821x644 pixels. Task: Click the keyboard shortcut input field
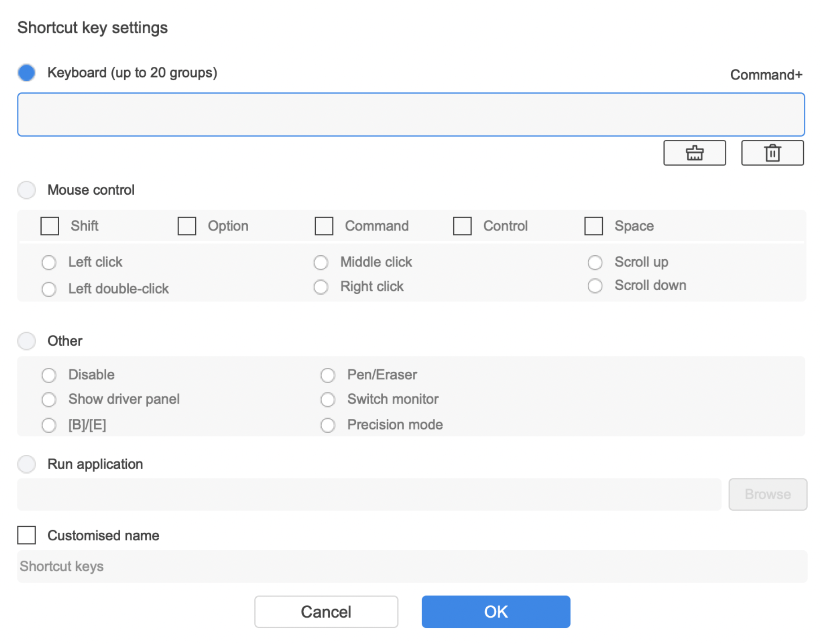410,115
